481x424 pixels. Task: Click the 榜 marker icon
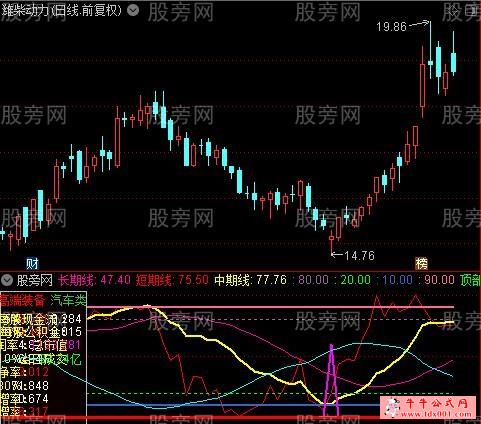(421, 264)
